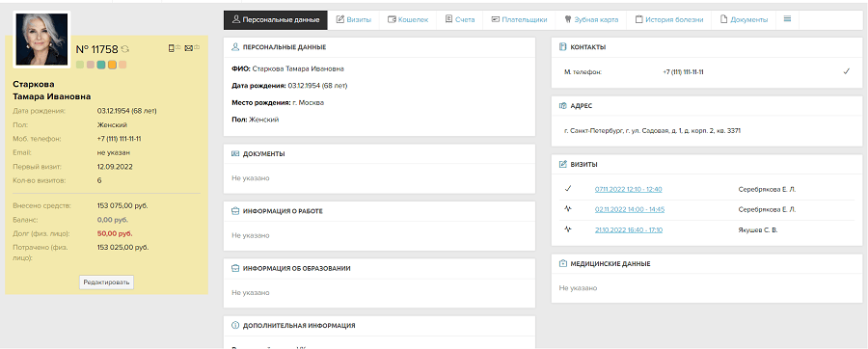Switch to the Документы tab
The height and width of the screenshot is (349, 868).
coord(744,19)
